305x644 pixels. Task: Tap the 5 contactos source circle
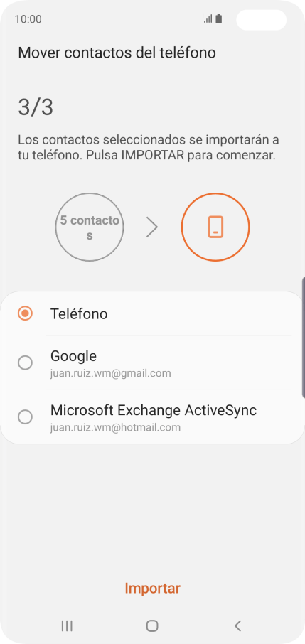click(x=90, y=227)
